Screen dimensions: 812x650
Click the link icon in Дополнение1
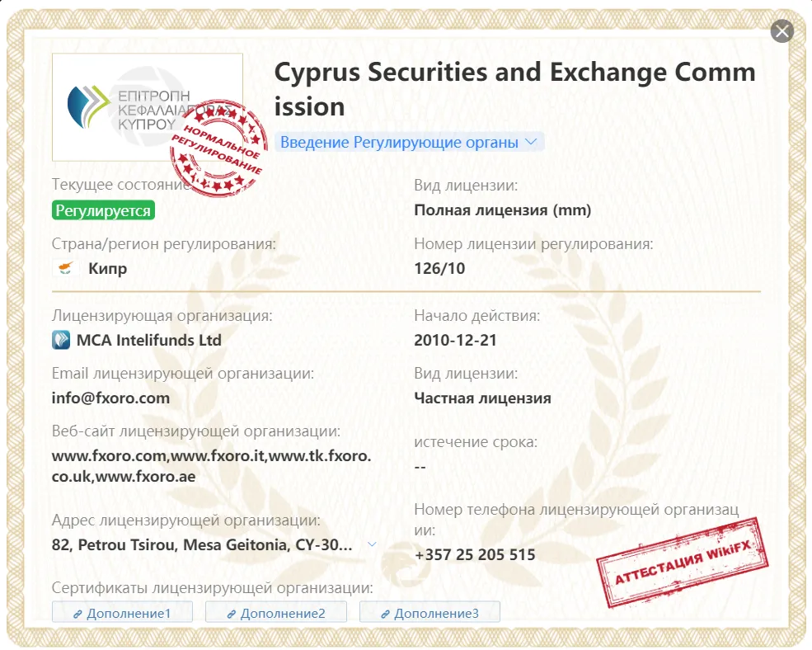click(77, 615)
